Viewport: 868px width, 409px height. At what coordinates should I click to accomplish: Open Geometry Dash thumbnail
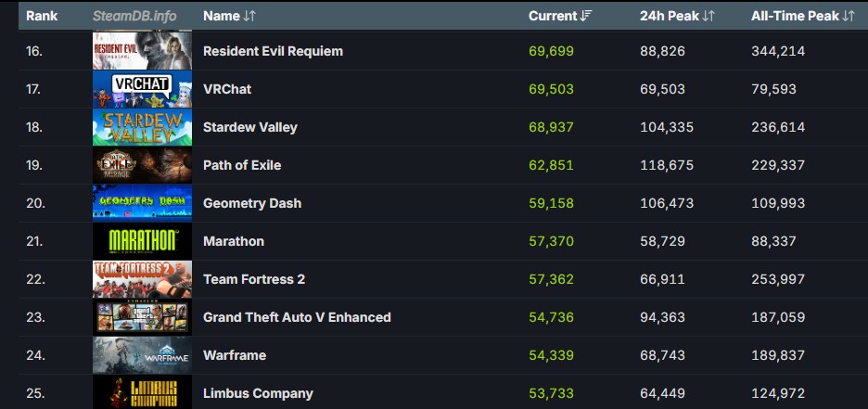(142, 203)
